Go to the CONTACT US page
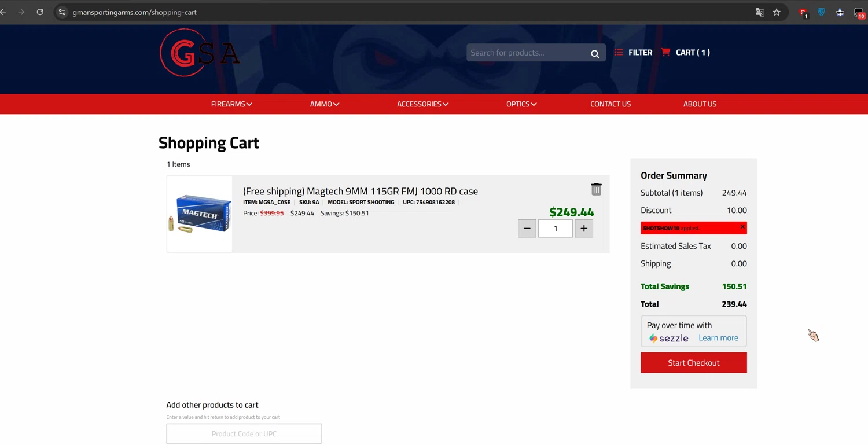Viewport: 868px width, 445px height. point(610,104)
